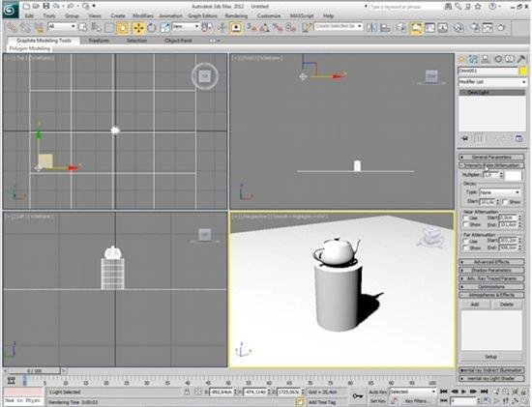Open the Decay Type dropdown
This screenshot has width=532, height=407.
(500, 192)
